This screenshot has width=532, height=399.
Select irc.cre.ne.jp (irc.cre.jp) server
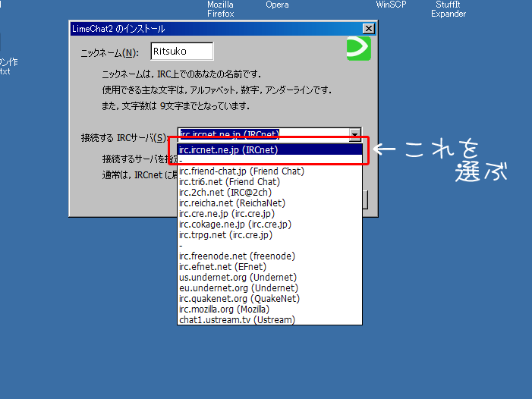tap(269, 214)
